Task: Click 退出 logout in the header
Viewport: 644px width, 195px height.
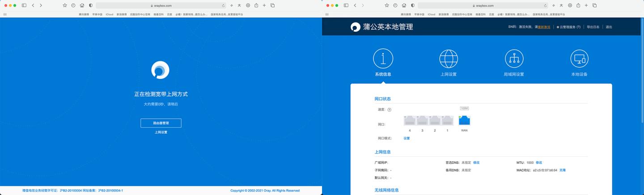Action: [609, 27]
